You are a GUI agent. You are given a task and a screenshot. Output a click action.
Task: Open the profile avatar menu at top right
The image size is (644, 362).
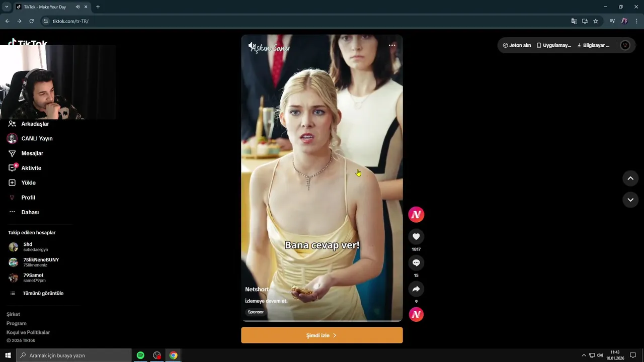tap(625, 45)
